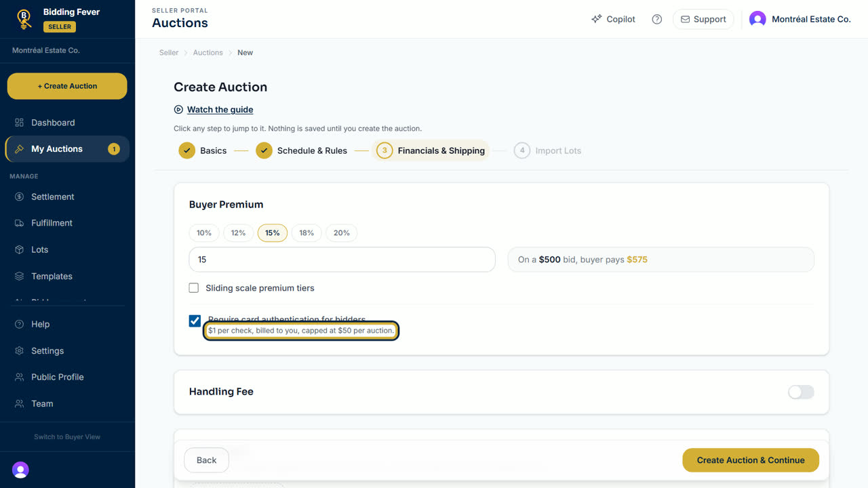Click the play icon beside Watch the guide
Screen dimensions: 868x488
(178, 109)
